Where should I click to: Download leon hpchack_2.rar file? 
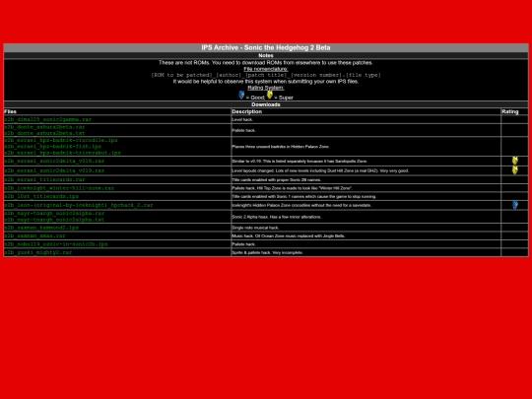79,205
